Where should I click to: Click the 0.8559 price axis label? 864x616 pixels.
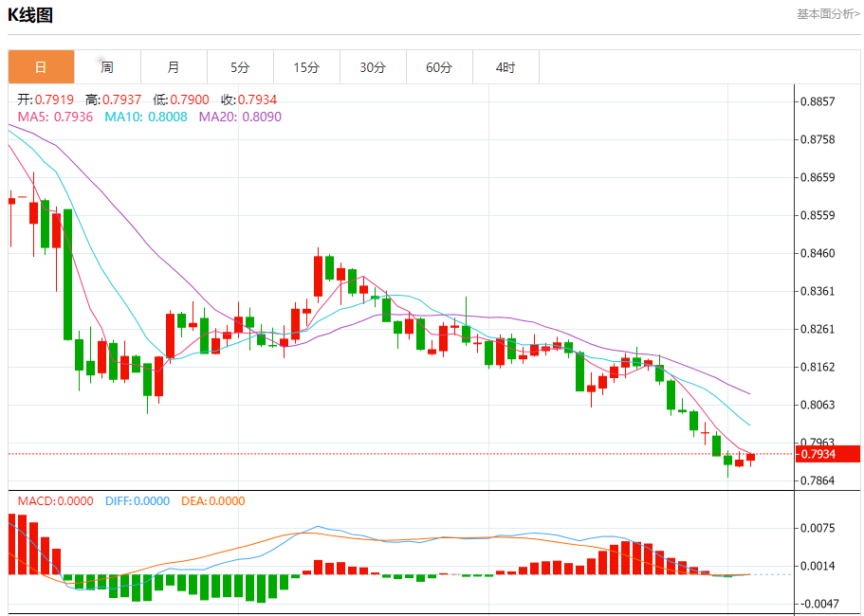point(818,215)
